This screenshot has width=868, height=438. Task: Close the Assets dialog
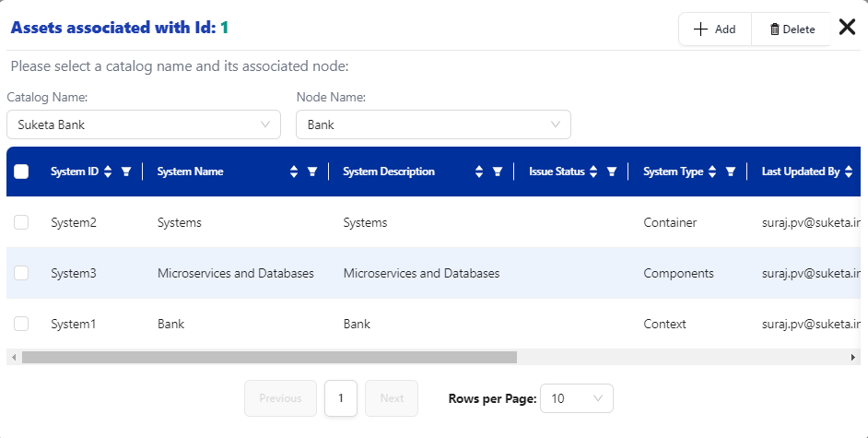(x=848, y=28)
